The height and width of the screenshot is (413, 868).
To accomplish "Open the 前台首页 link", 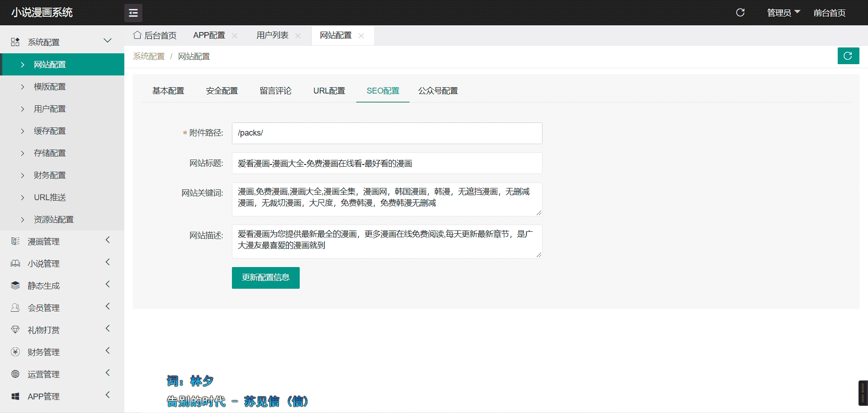I will click(x=829, y=13).
